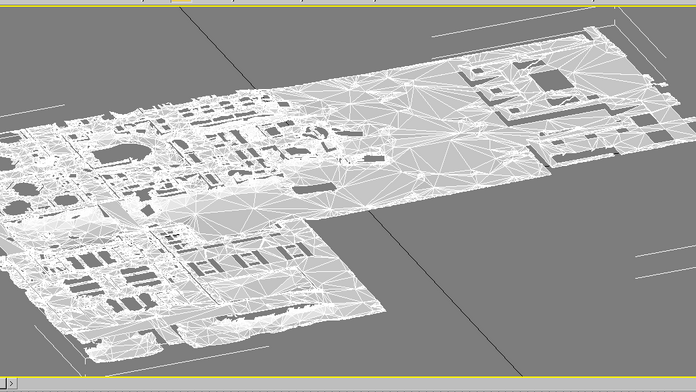Click the time slider thumb beside the arrow
This screenshot has height=392, width=696.
(3, 383)
